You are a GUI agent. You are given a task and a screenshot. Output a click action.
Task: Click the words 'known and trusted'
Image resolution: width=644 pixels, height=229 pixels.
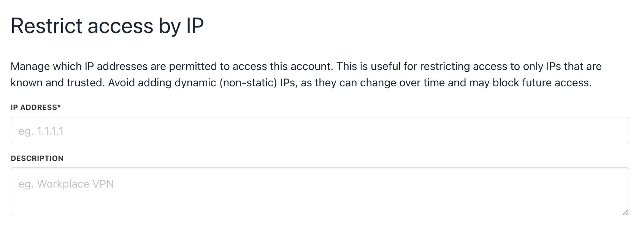[x=57, y=83]
